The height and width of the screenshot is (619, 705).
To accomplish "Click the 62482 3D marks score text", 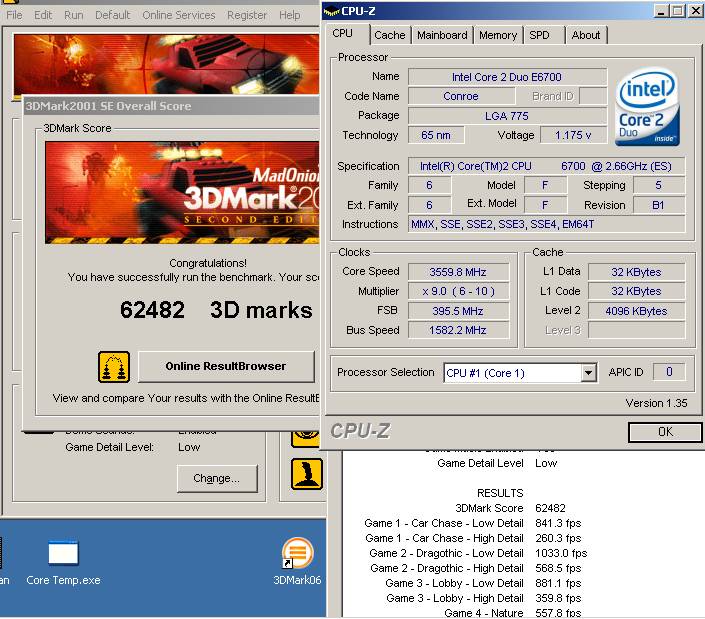I will pos(216,310).
